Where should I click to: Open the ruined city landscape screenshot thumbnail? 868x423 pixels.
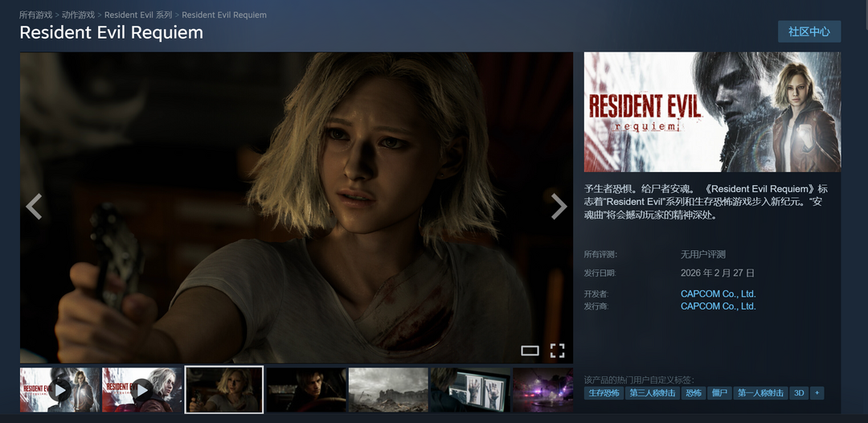[x=388, y=390]
